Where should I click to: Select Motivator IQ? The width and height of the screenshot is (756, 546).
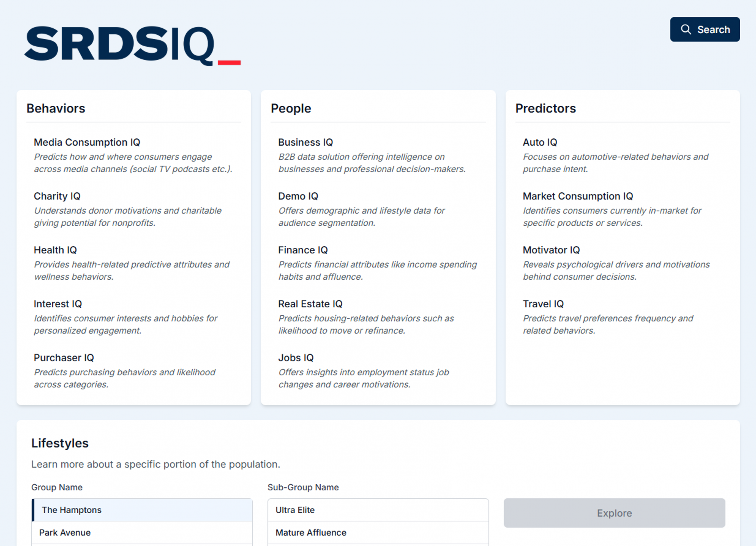(551, 250)
